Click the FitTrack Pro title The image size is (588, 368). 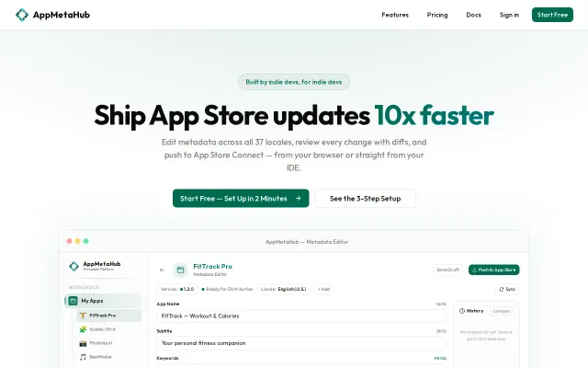(212, 266)
